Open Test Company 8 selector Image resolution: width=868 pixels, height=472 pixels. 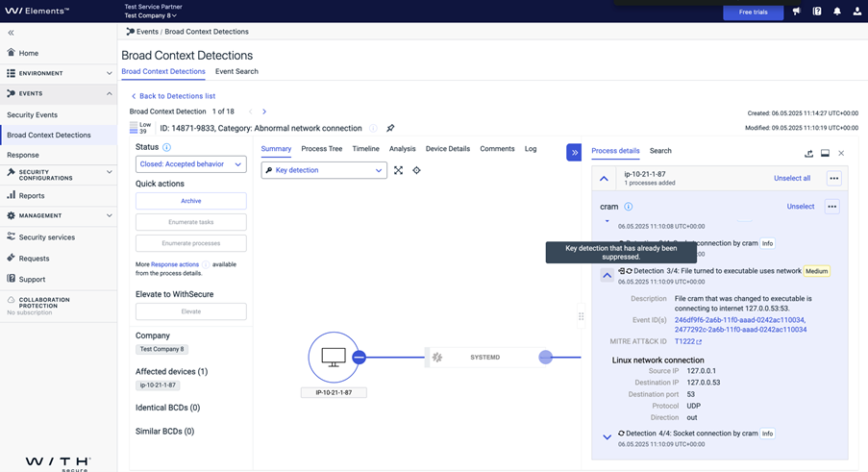(x=151, y=15)
